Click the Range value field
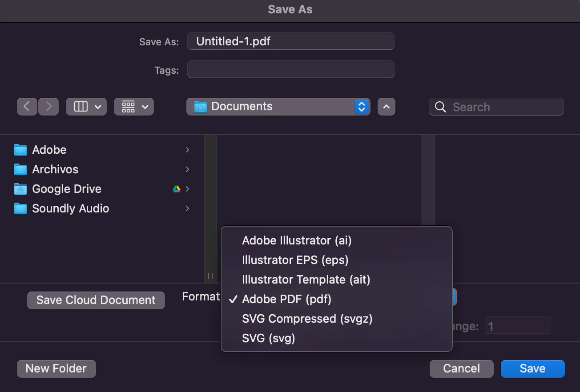The image size is (580, 392). (x=518, y=326)
